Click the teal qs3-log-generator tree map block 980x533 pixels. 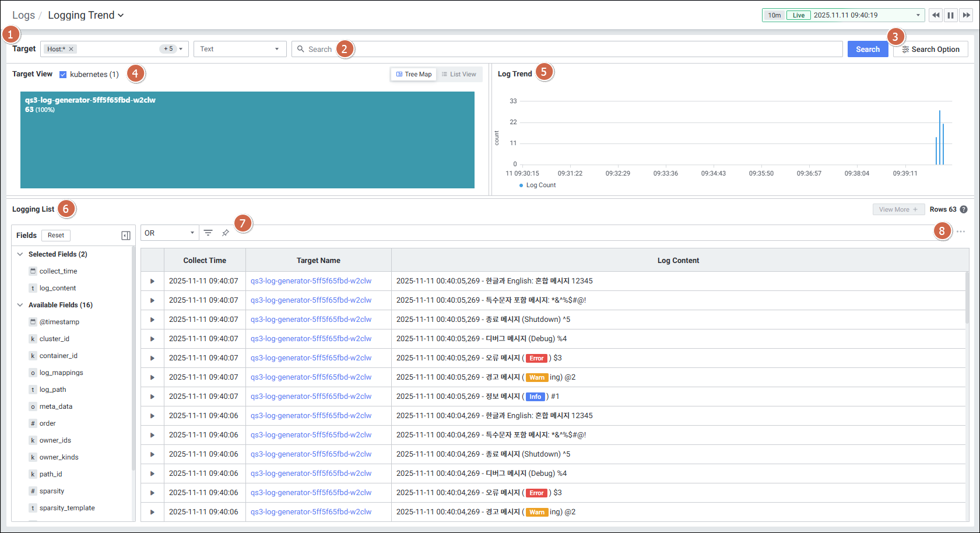pyautogui.click(x=247, y=146)
